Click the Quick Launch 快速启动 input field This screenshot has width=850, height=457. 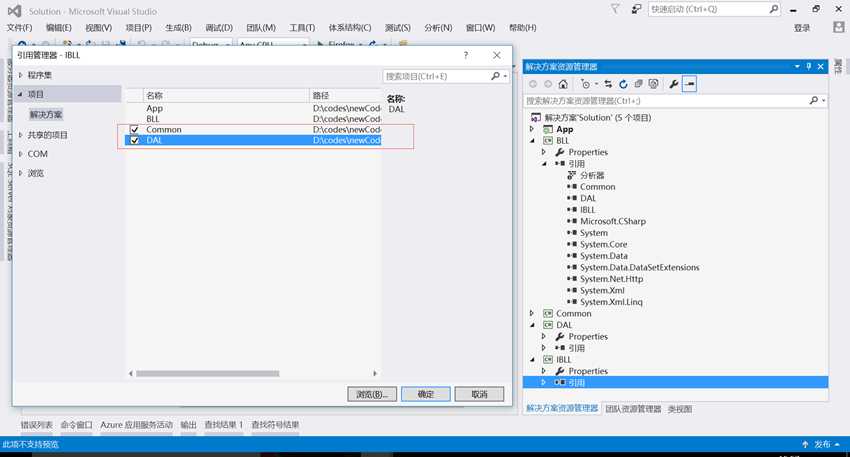[x=708, y=9]
